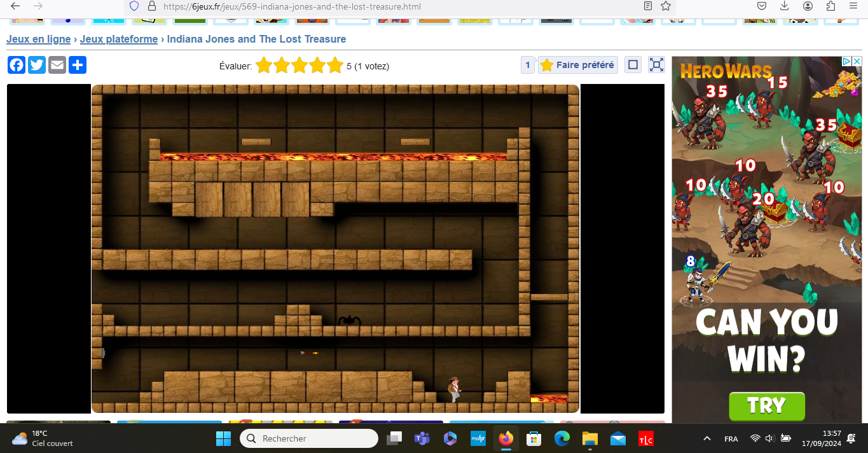
Task: Expand the hidden system tray icons chevron
Action: click(x=706, y=439)
